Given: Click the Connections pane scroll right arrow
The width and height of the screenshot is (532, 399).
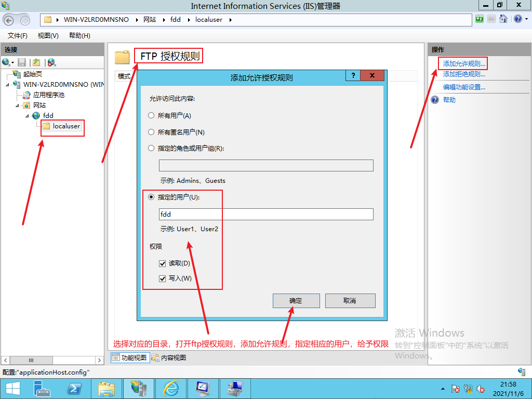Looking at the screenshot, I should 99,361.
